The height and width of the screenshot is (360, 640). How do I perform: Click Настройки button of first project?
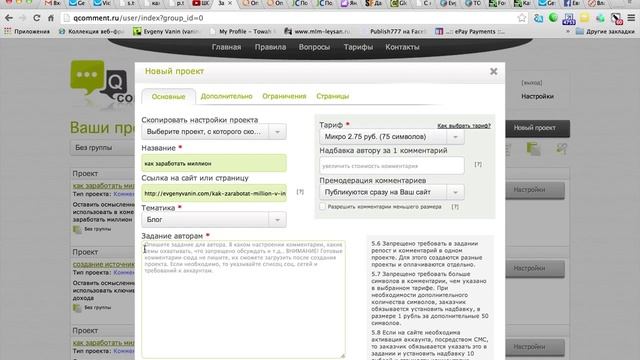click(x=535, y=190)
